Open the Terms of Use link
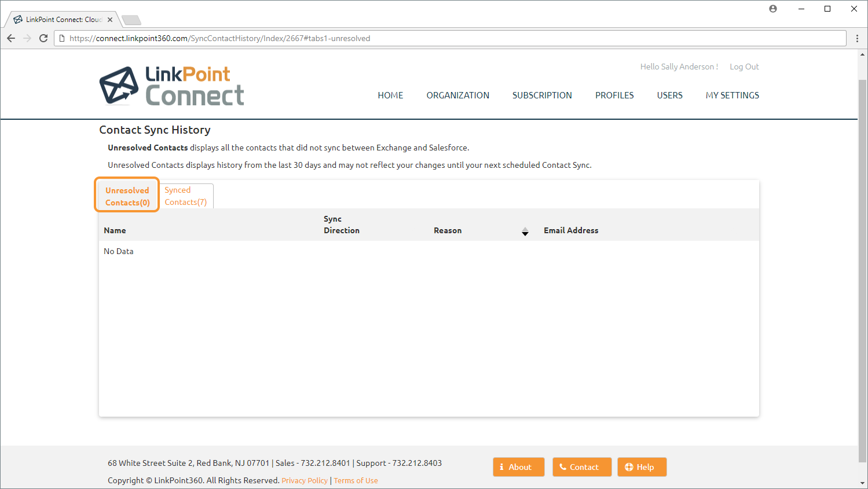The height and width of the screenshot is (489, 868). (x=356, y=480)
